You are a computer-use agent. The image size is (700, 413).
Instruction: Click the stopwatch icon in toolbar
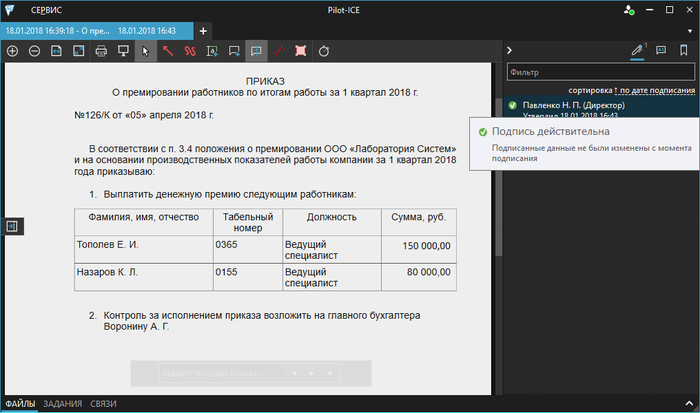[x=324, y=50]
